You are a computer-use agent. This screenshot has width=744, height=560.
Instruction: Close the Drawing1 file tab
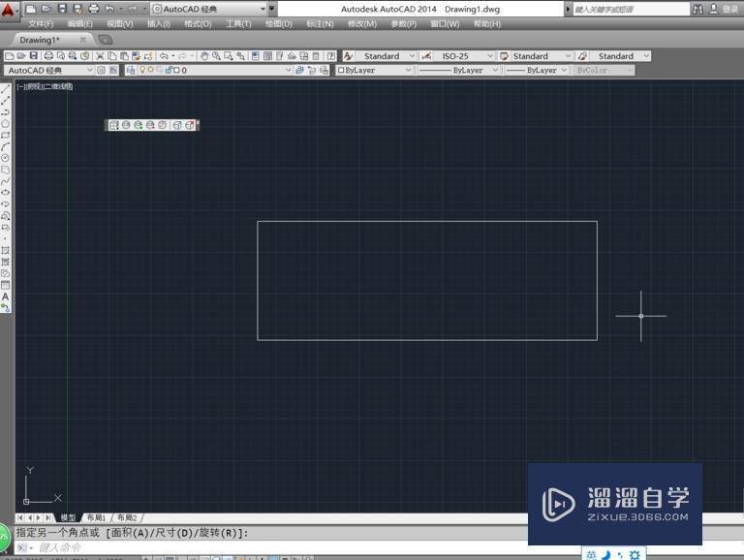(83, 40)
